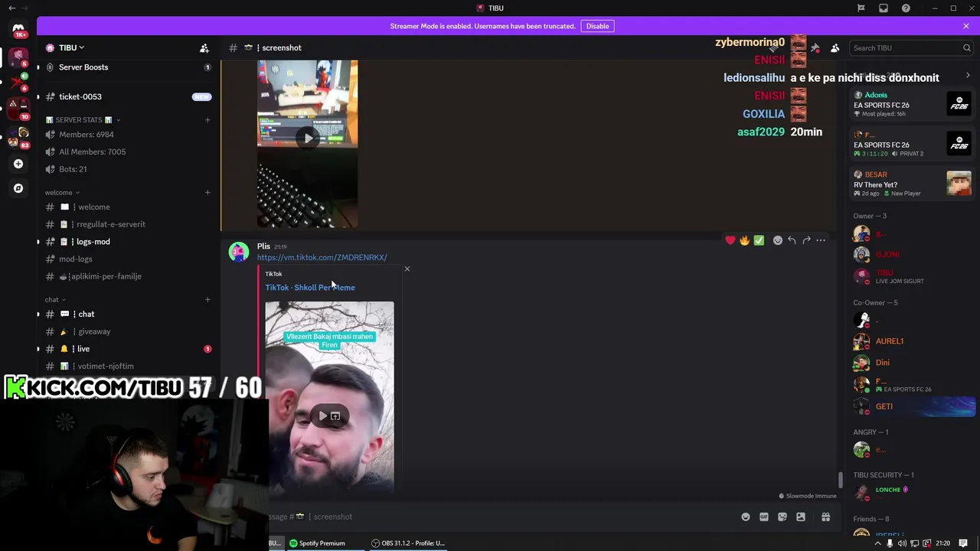Viewport: 980px width, 551px height.
Task: Click the flag icon in title bar
Action: (x=861, y=8)
